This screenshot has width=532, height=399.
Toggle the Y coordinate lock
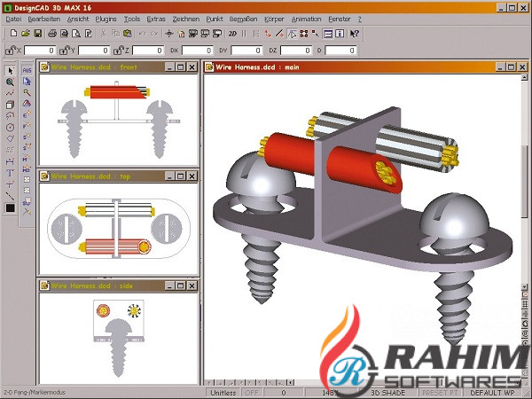click(x=64, y=51)
